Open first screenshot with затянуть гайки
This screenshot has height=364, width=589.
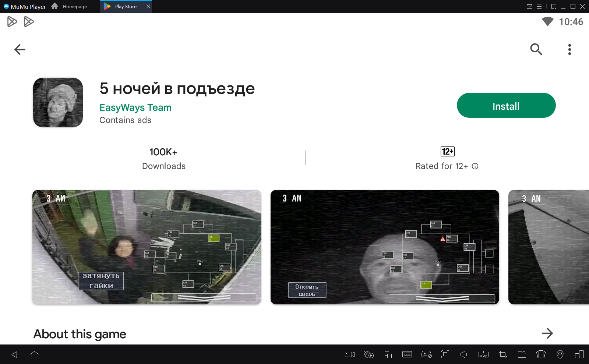[x=147, y=247]
